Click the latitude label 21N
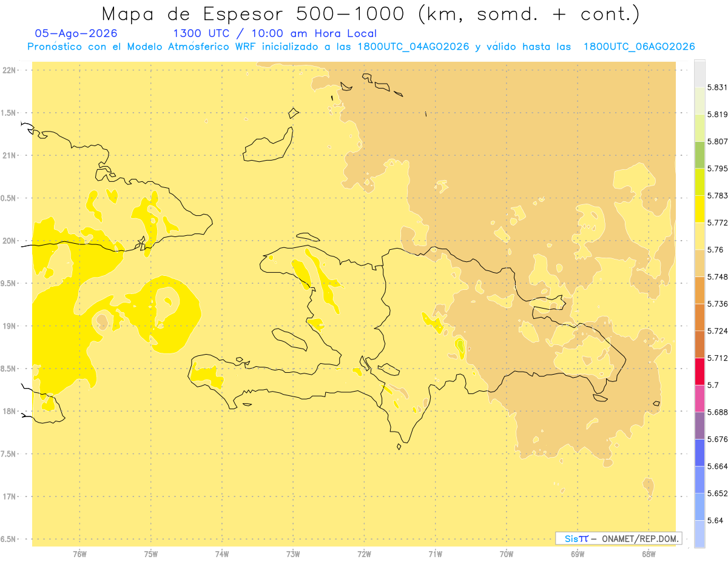728x562 pixels. point(8,155)
